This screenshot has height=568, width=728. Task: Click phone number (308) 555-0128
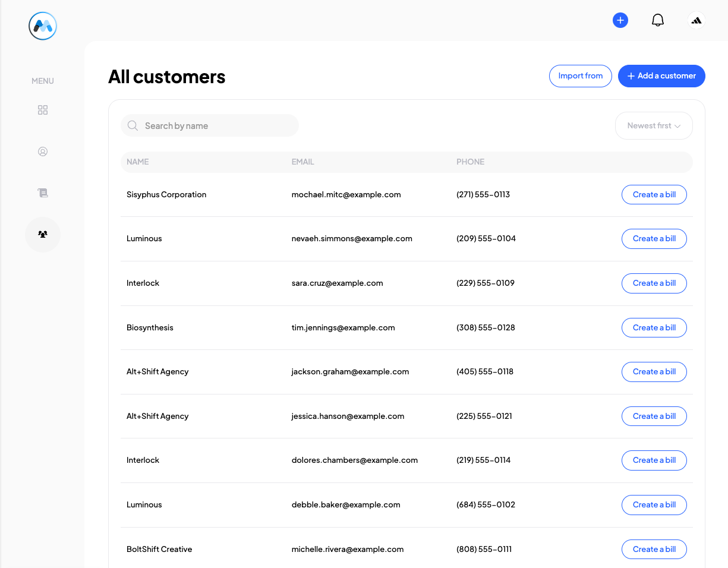click(486, 328)
